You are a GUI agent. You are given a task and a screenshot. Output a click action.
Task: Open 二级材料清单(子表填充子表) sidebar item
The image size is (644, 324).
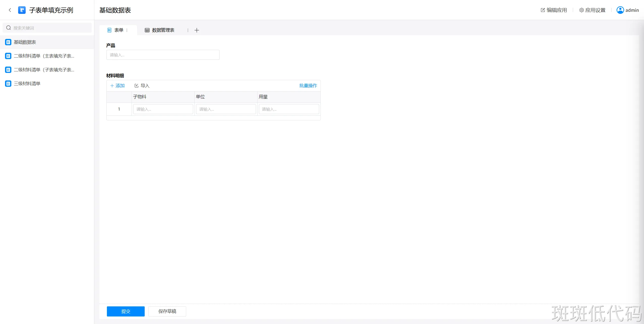[44, 70]
